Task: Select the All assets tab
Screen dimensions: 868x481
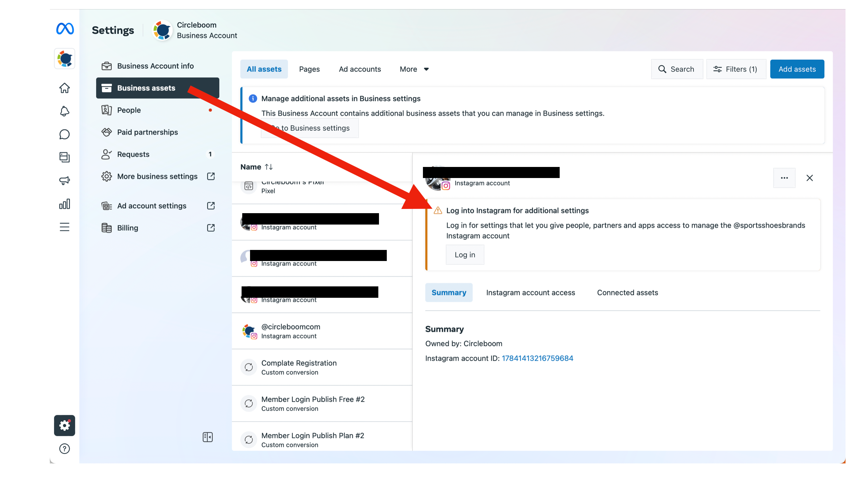Action: point(264,69)
